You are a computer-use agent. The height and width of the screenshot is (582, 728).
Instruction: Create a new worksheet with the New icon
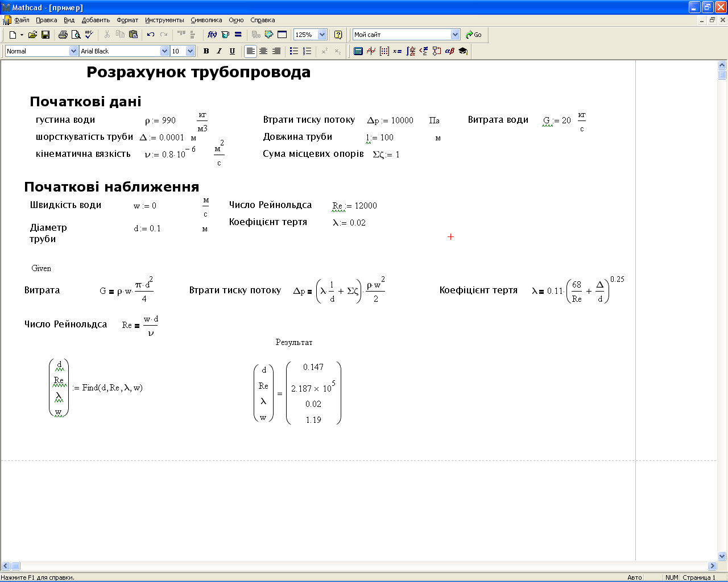click(x=13, y=35)
